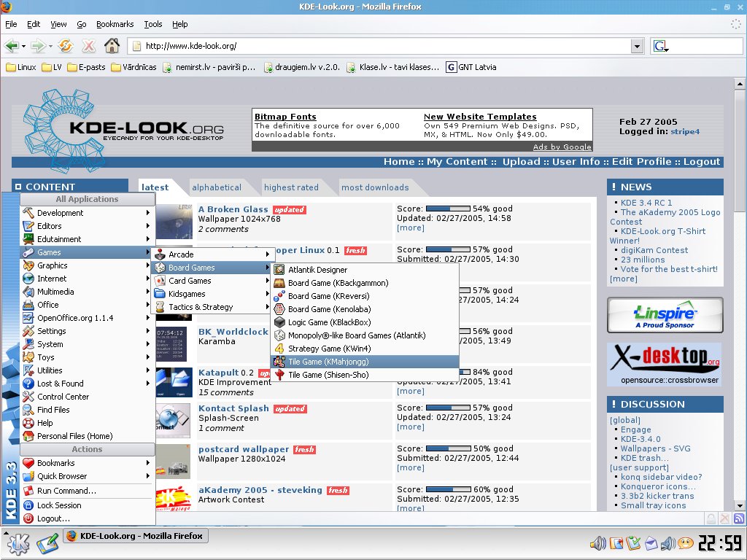This screenshot has width=747, height=560.
Task: Open the Tools menu
Action: [x=153, y=24]
